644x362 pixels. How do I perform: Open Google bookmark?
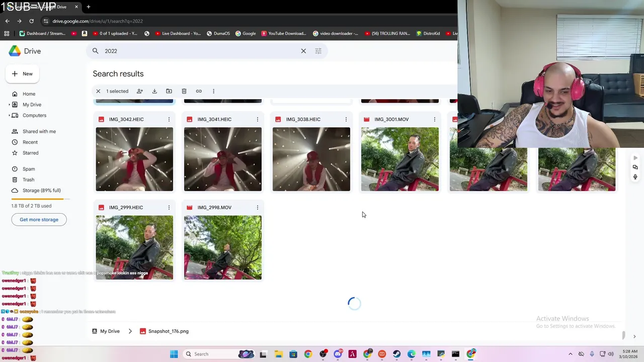(x=246, y=34)
